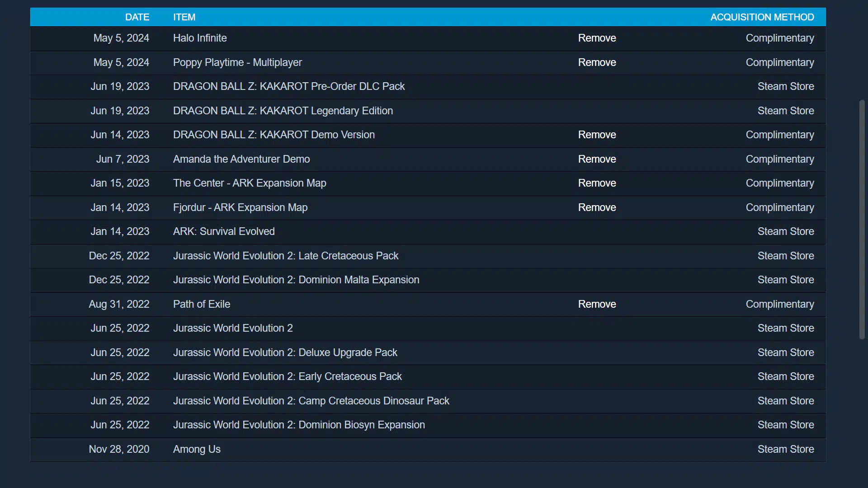The image size is (868, 488).
Task: Click the page vertical scrollbar thumb
Action: point(862,219)
